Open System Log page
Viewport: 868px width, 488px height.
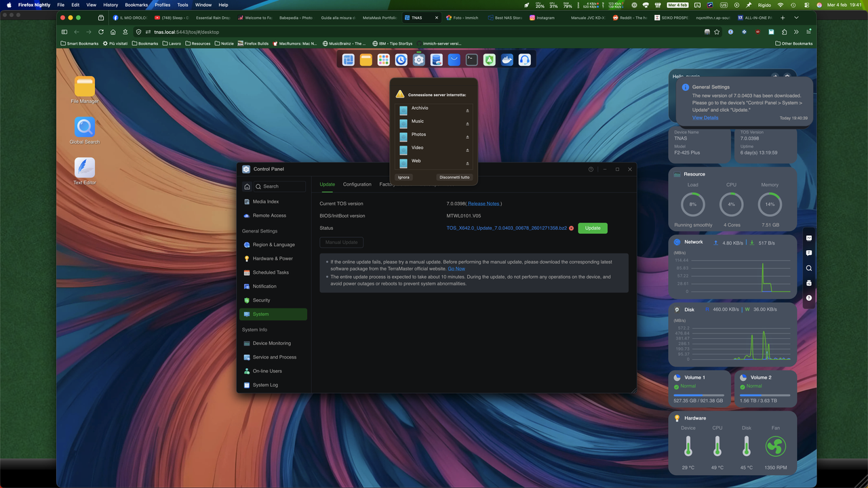273,385
